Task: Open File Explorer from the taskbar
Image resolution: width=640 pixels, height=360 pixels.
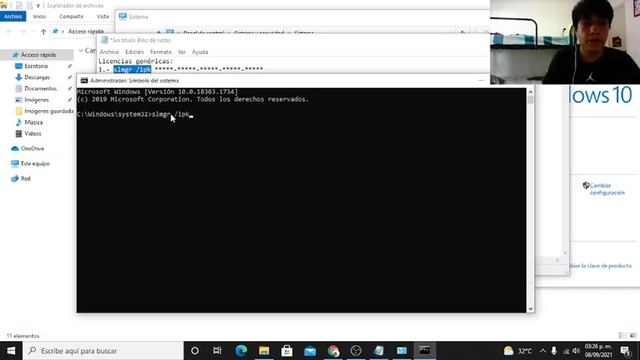Action: click(x=264, y=351)
